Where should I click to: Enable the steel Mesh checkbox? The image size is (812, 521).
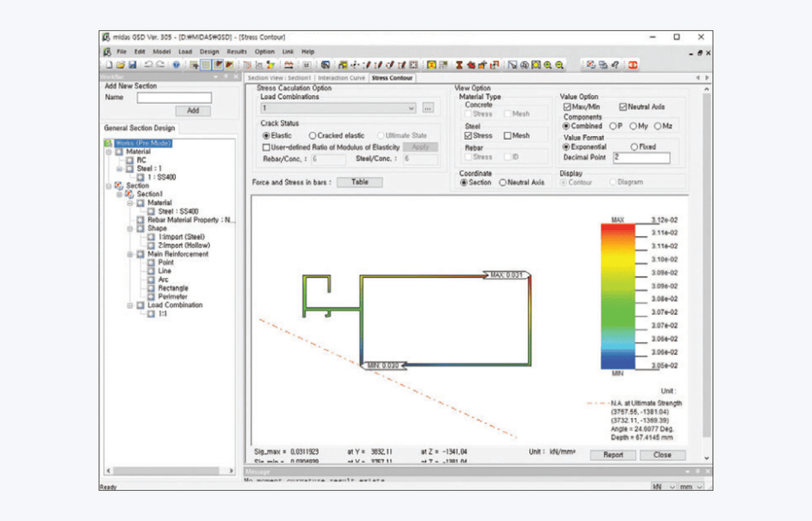pyautogui.click(x=507, y=135)
